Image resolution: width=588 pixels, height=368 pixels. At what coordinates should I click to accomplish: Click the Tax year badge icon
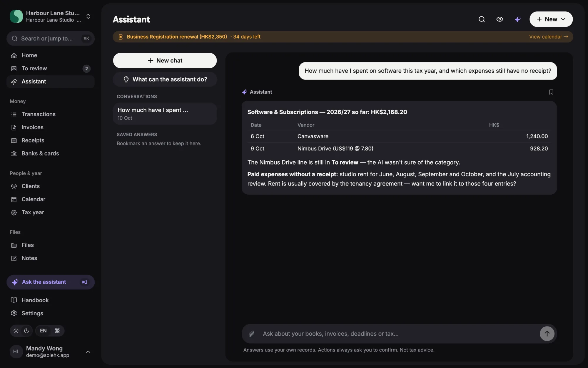coord(14,213)
